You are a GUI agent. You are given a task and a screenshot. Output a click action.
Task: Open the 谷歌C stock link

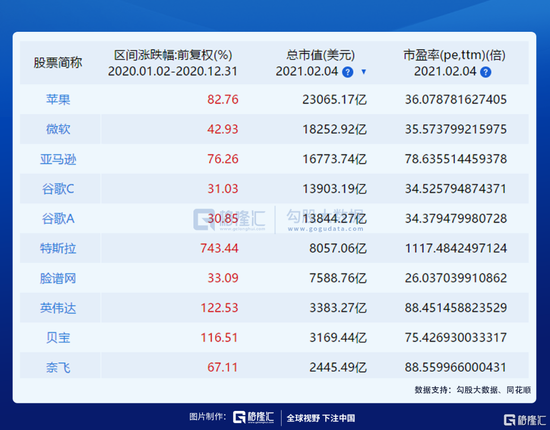58,189
